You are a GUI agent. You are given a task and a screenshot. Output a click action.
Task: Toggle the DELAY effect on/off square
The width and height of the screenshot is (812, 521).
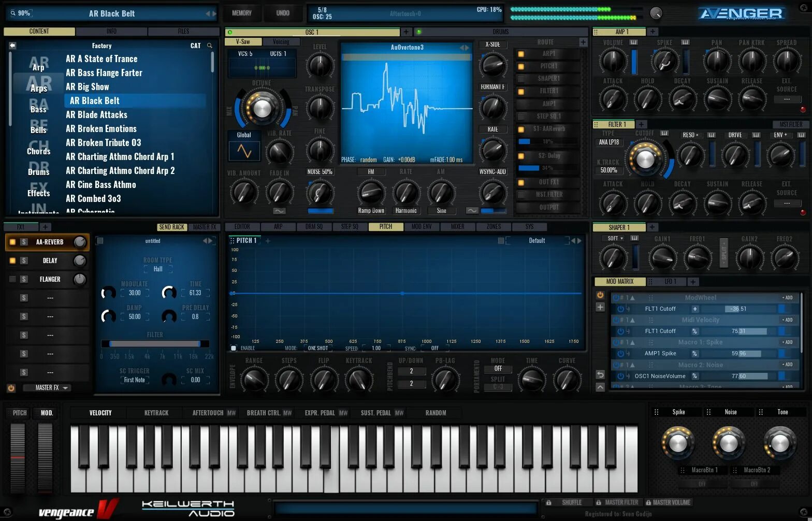[x=12, y=260]
